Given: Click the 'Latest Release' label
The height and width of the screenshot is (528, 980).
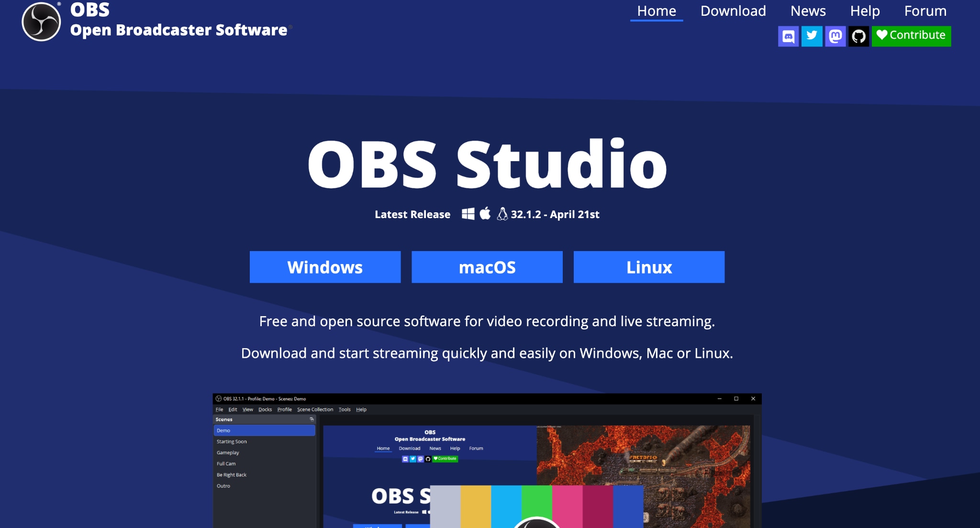Looking at the screenshot, I should pyautogui.click(x=412, y=214).
